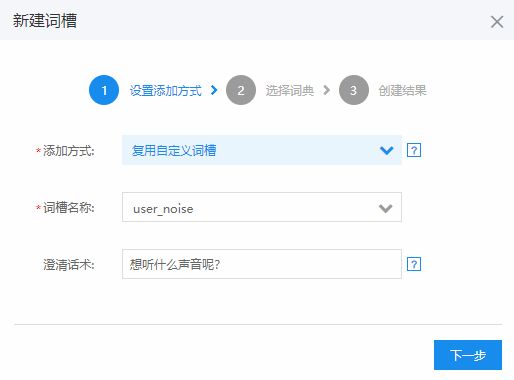
Task: Click the blue chevron after 设置添加方式
Action: 214,90
